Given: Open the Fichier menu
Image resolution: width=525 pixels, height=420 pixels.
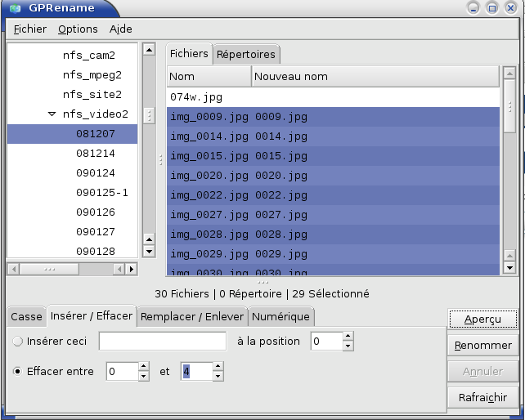Looking at the screenshot, I should coord(30,29).
